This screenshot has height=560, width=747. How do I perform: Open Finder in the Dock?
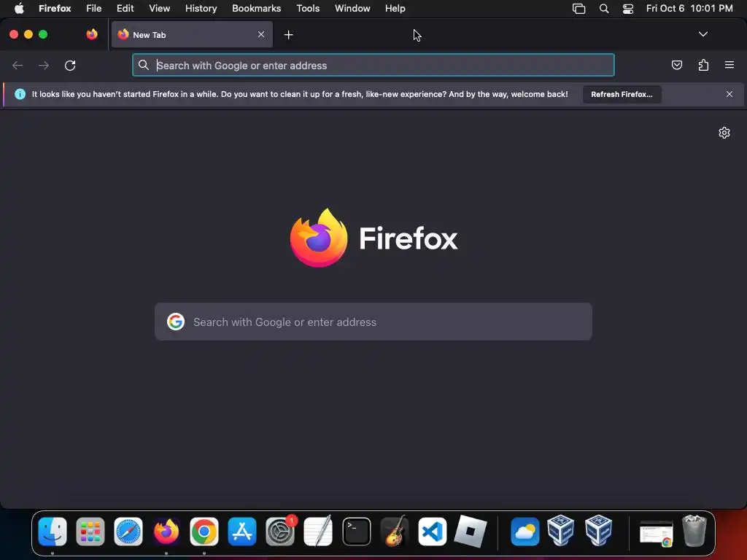[53, 531]
